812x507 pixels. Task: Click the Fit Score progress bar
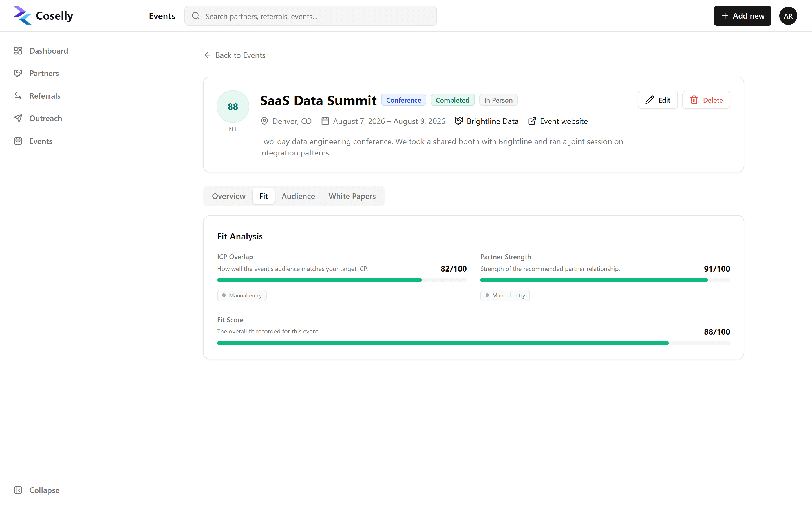pyautogui.click(x=473, y=343)
